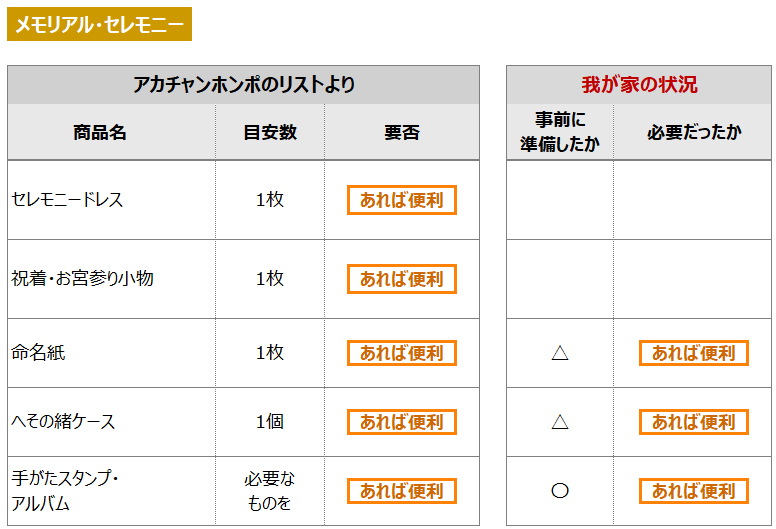Click あれば便利 badge in セレモニードレス row

[x=402, y=200]
